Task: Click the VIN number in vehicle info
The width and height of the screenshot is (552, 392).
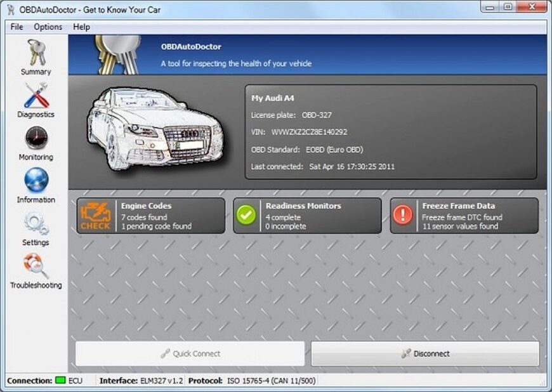Action: [309, 133]
